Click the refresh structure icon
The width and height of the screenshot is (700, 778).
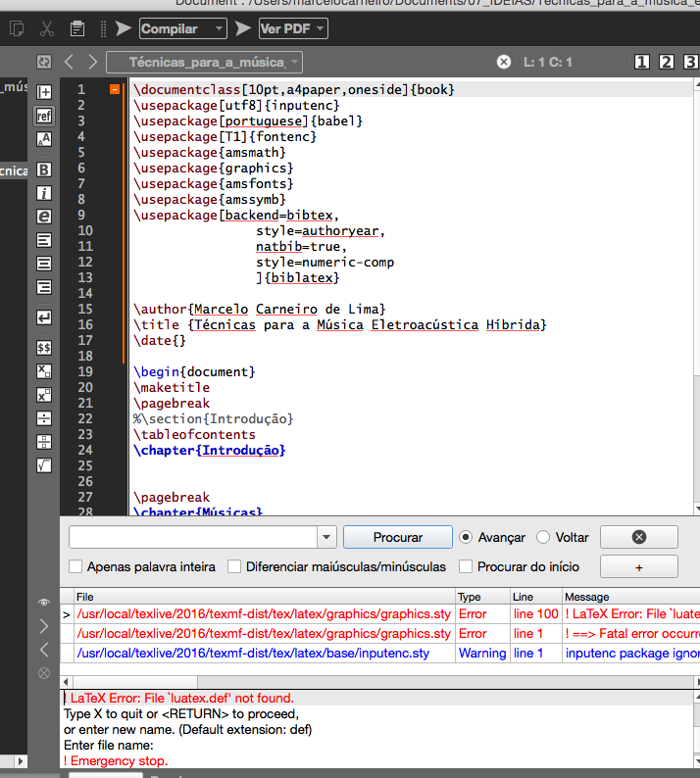click(x=44, y=62)
